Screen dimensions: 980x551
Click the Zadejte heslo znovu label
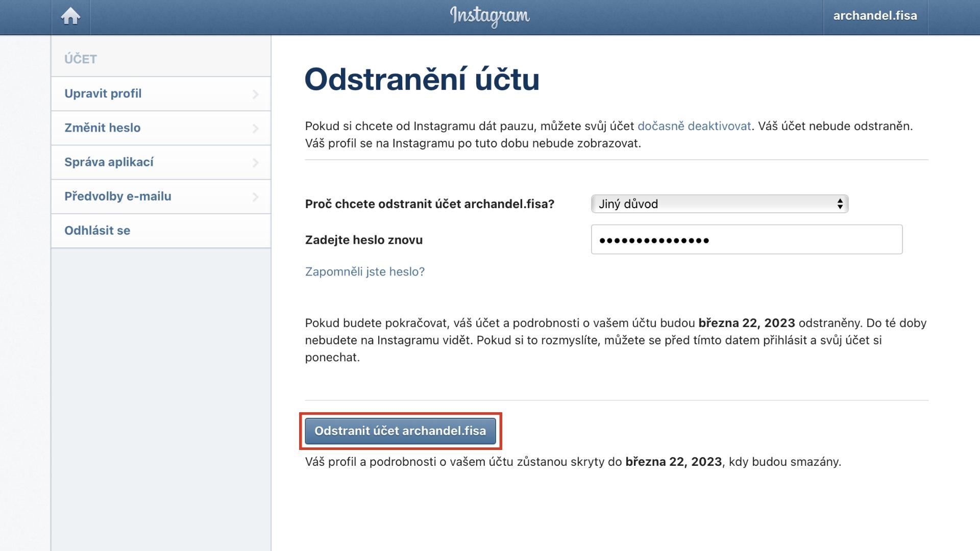click(x=364, y=240)
